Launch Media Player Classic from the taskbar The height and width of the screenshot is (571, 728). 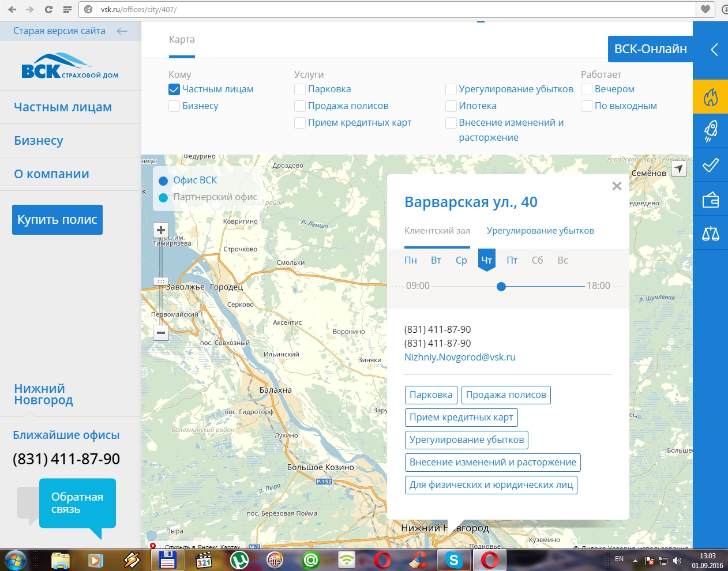click(204, 560)
